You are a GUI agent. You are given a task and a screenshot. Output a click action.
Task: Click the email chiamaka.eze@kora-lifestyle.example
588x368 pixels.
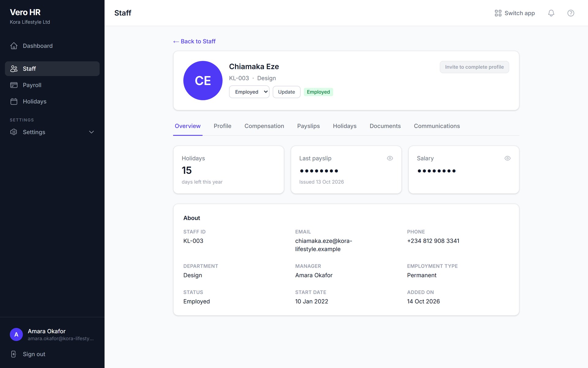(x=324, y=245)
